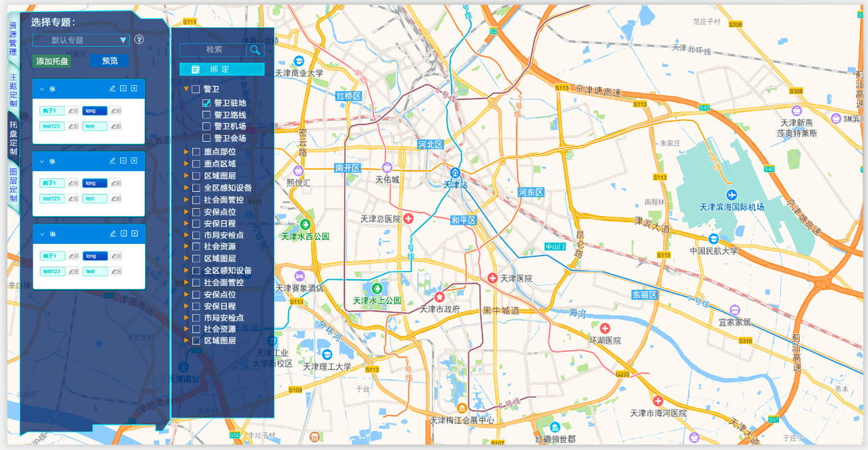The width and height of the screenshot is (868, 450).
Task: Click the 天津水西公园 park marker
Action: pos(305,224)
